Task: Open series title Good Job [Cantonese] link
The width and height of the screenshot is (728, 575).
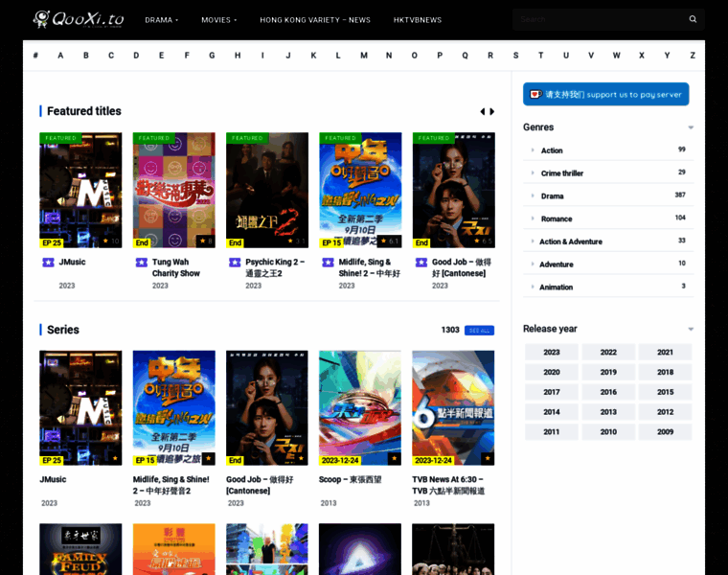Action: [260, 485]
